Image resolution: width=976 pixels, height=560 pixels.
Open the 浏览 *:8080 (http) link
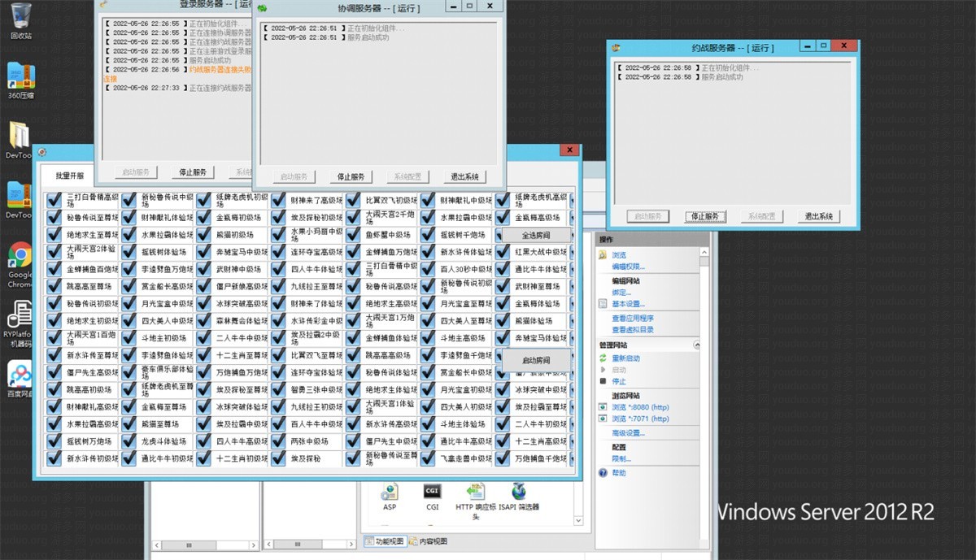tap(640, 406)
